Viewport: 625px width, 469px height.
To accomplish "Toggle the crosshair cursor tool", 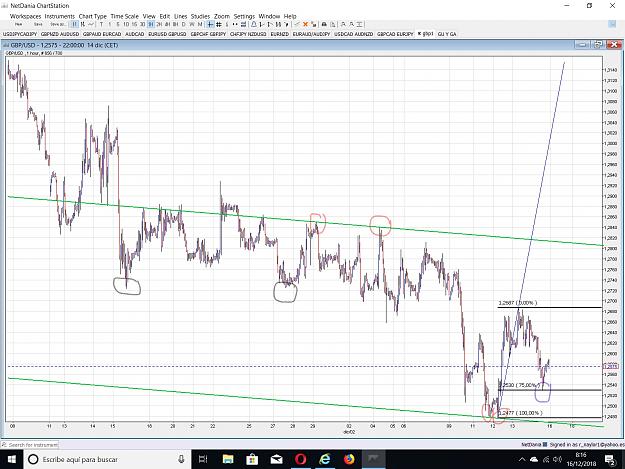I will 210,24.
